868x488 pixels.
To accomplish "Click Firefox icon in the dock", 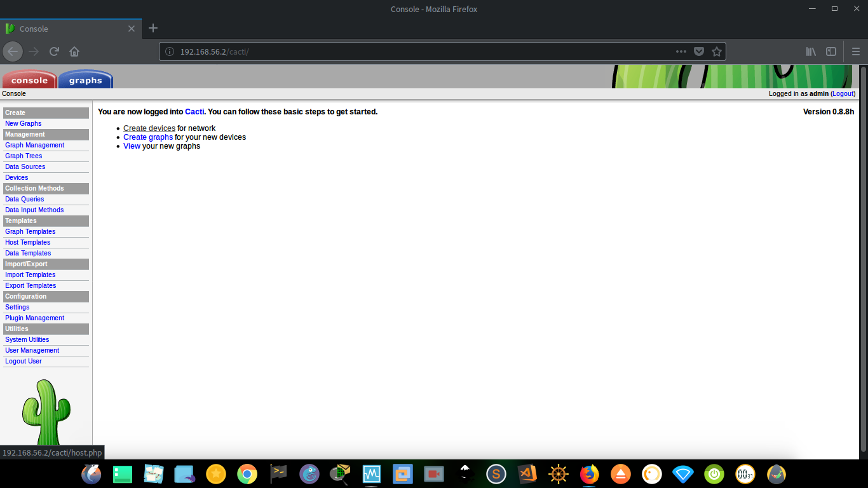I will pyautogui.click(x=590, y=474).
